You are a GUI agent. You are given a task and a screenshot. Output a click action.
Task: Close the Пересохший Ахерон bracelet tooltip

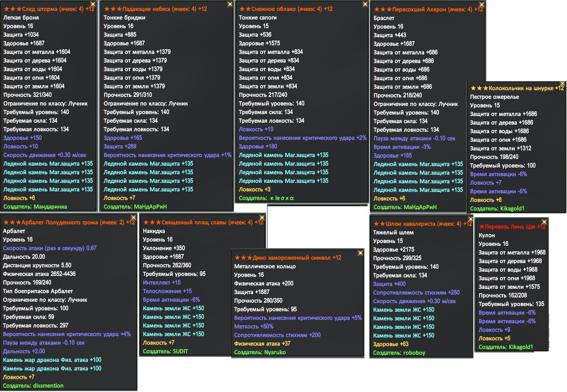coord(481,5)
